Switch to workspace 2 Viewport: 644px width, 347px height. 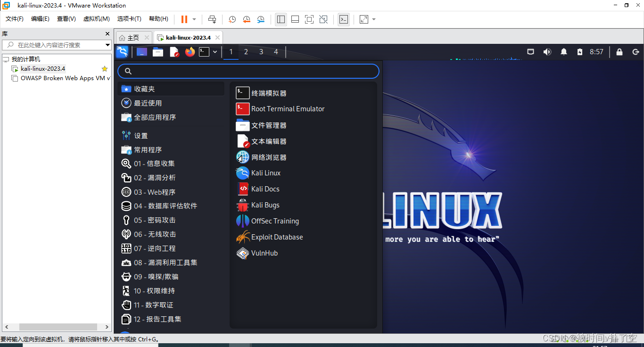[246, 52]
